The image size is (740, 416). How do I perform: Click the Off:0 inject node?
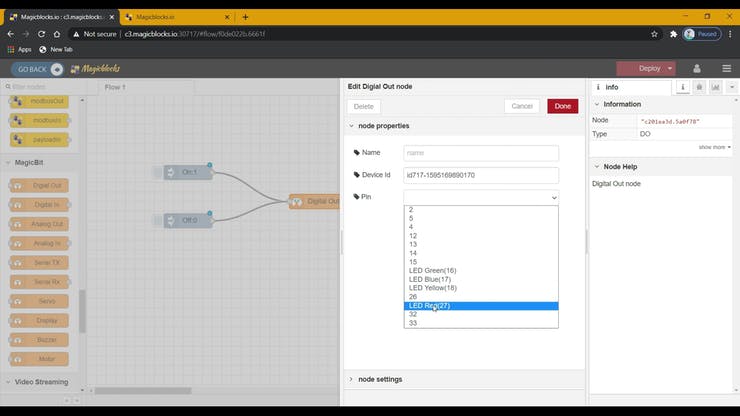click(x=188, y=221)
